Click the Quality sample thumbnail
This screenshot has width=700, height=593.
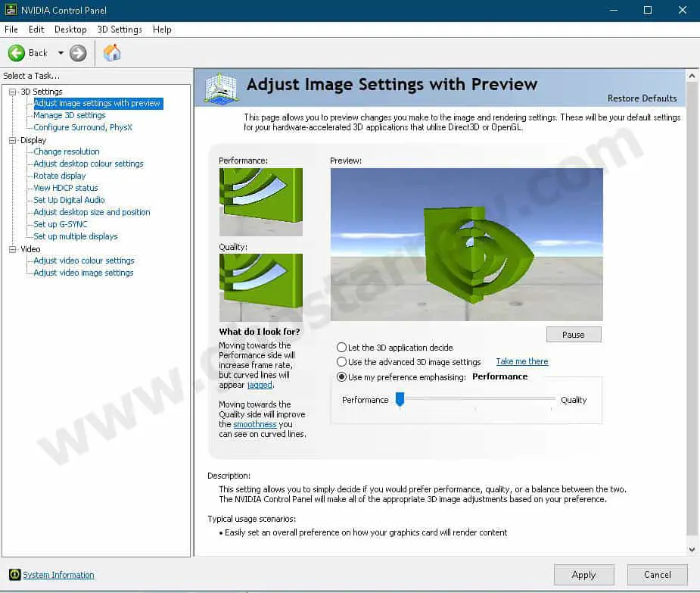pos(261,288)
